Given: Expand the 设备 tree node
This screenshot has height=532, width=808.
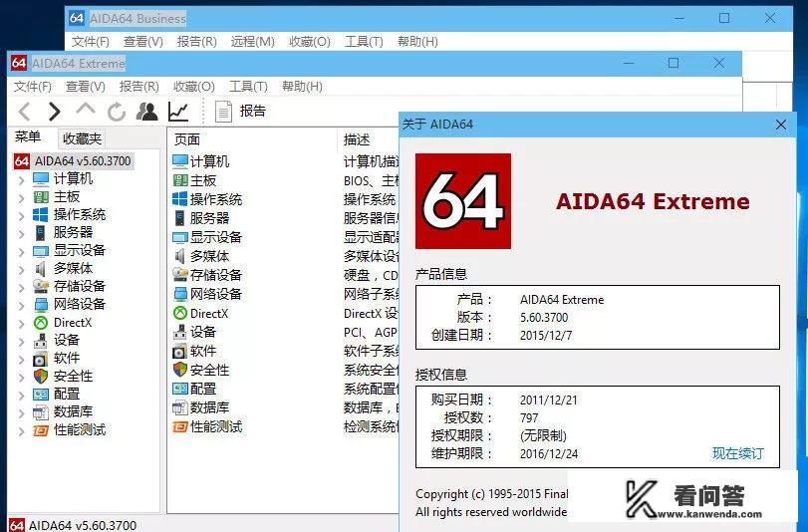Looking at the screenshot, I should [x=21, y=342].
